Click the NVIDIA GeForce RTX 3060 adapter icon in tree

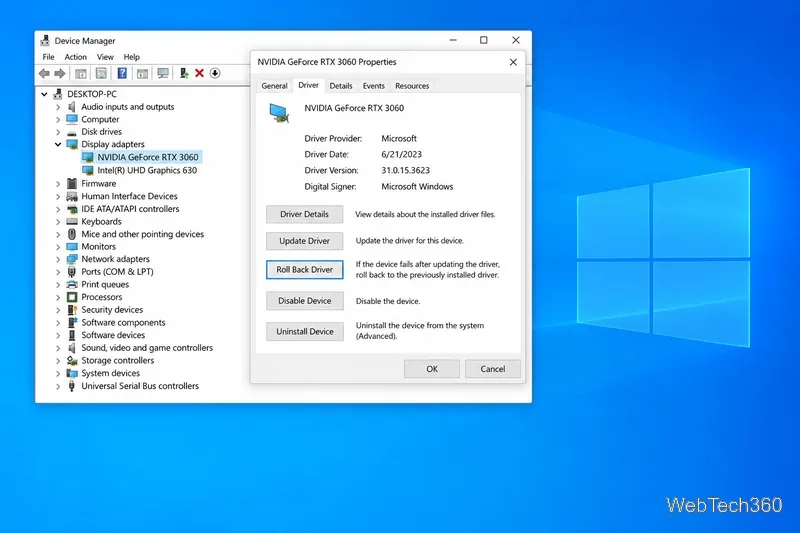[x=88, y=157]
